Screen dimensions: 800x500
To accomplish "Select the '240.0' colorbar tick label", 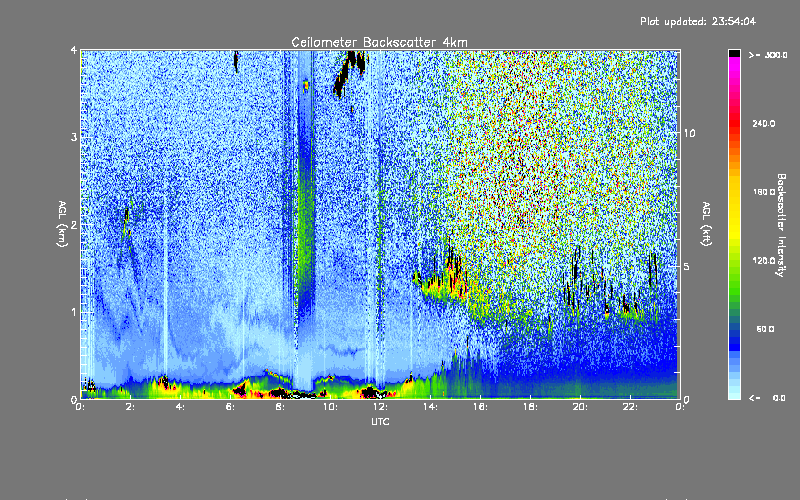I will [764, 123].
